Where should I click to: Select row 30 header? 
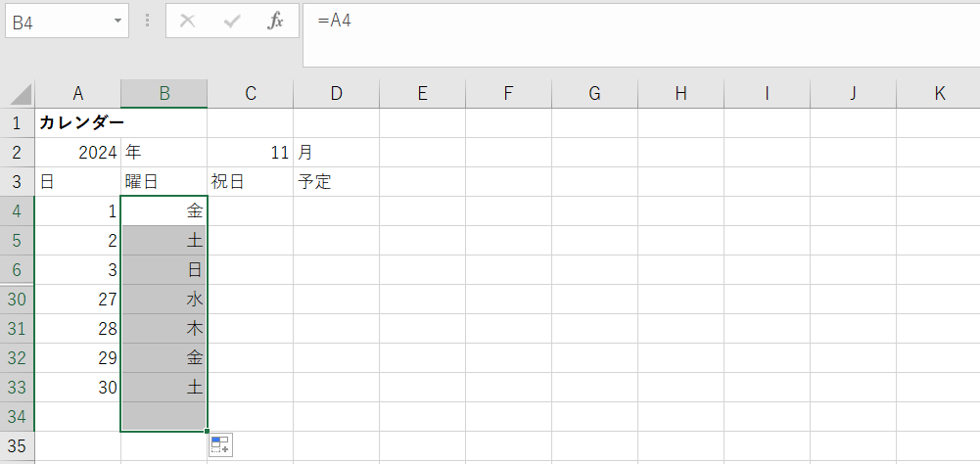(x=18, y=300)
